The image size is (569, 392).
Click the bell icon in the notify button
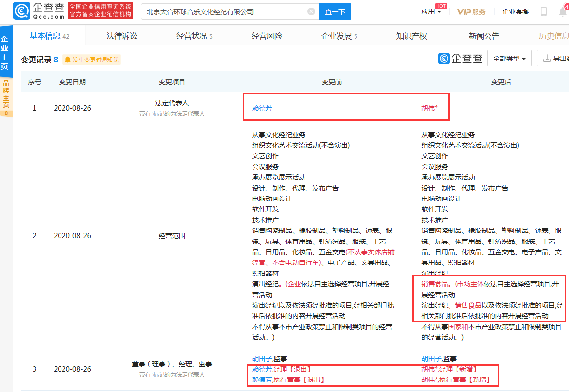[68, 60]
